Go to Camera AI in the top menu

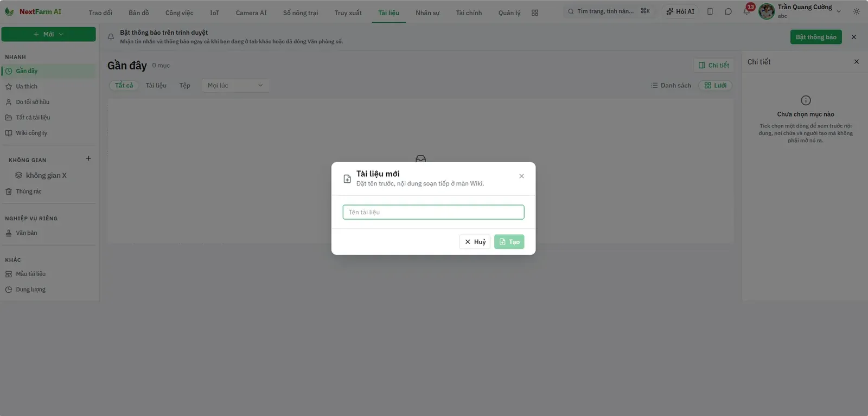(251, 13)
